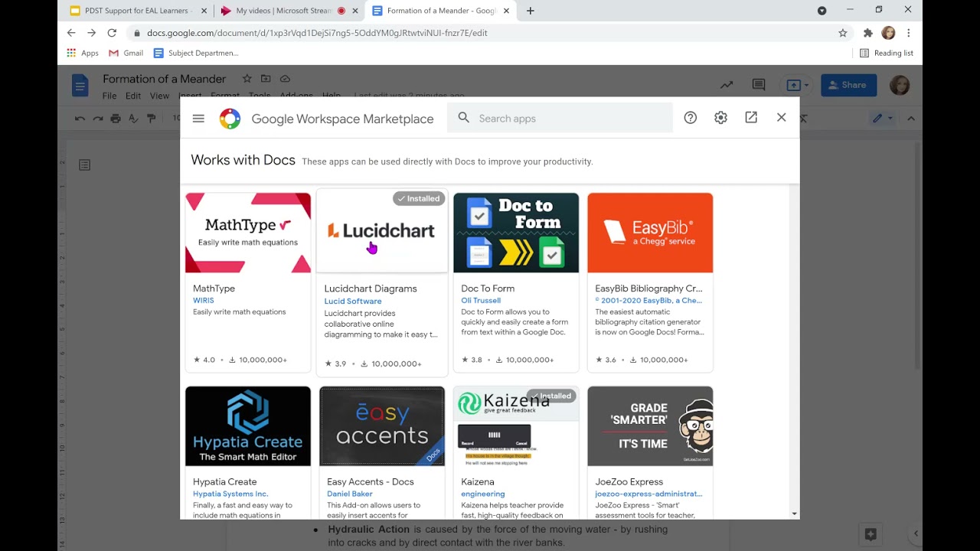Click the Paint format icon

[x=151, y=119]
